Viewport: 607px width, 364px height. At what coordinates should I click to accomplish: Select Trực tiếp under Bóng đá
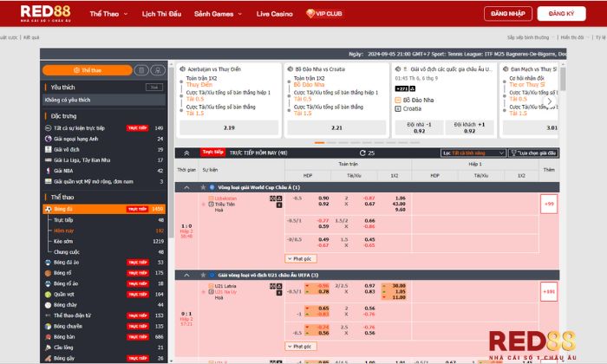(63, 220)
